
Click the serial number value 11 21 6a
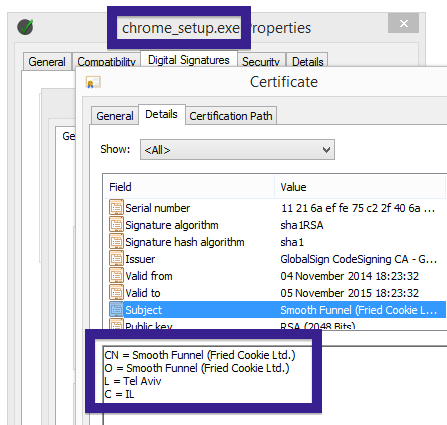pyautogui.click(x=358, y=208)
